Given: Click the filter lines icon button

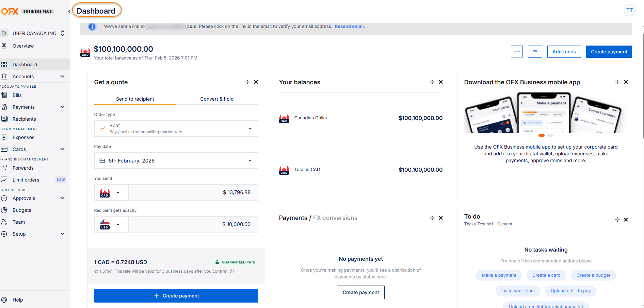Looking at the screenshot, I should 535,52.
